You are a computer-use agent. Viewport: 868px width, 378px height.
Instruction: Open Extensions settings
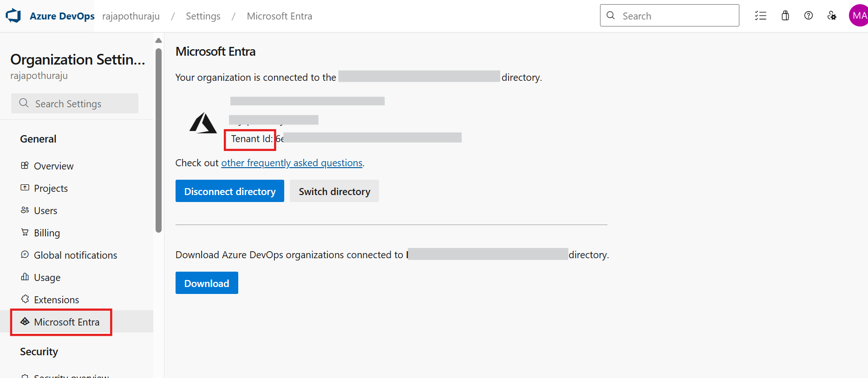click(x=56, y=300)
